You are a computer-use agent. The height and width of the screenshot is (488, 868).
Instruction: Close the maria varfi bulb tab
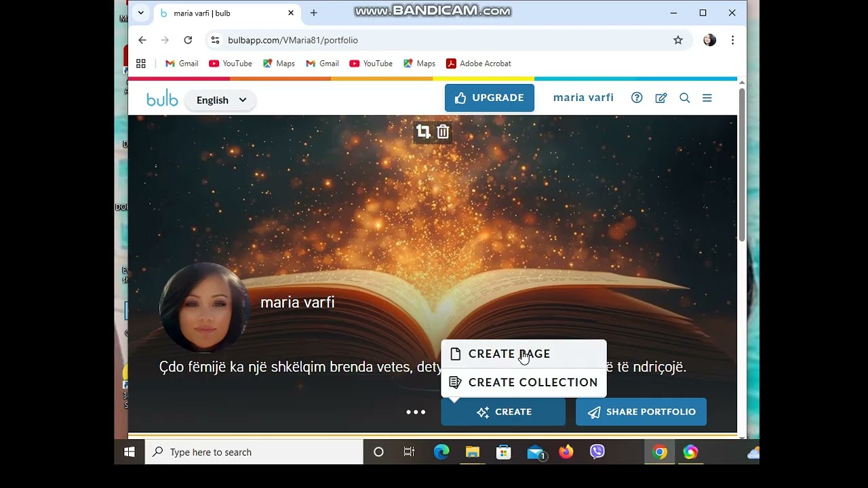click(291, 12)
